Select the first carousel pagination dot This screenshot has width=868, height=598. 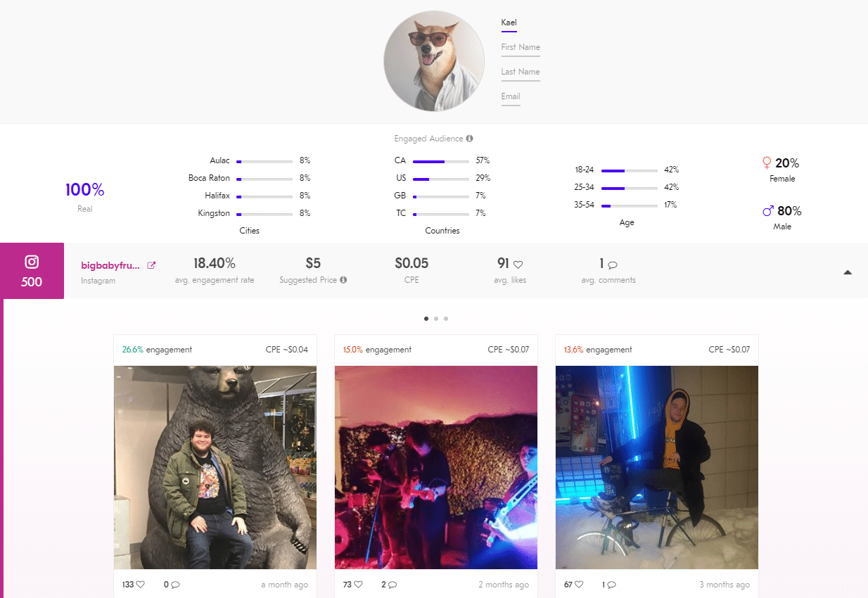coord(426,319)
